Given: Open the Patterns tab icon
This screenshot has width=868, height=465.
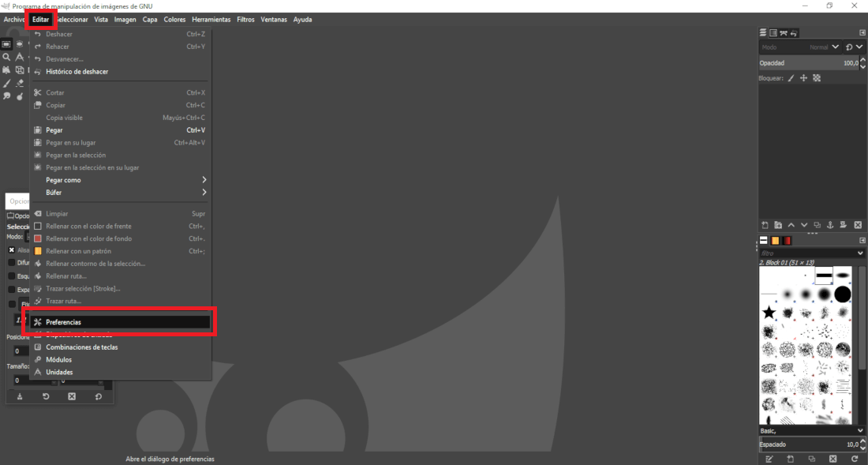Looking at the screenshot, I should tap(775, 240).
